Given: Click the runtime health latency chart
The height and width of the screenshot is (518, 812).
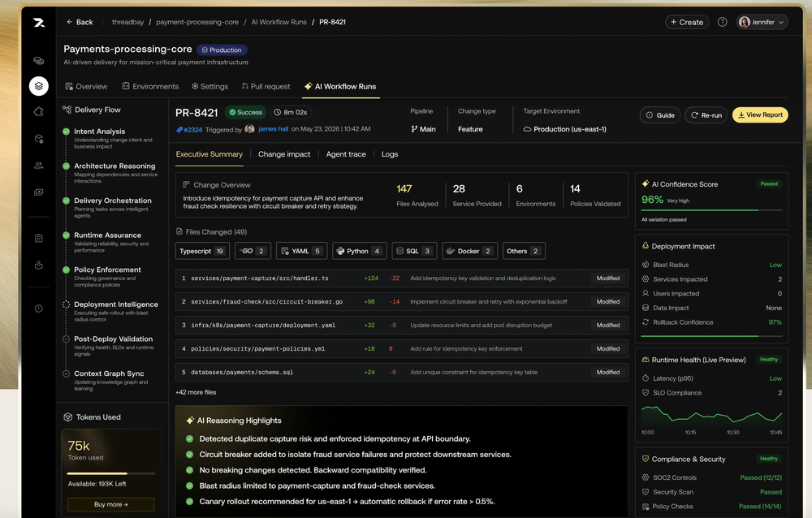Looking at the screenshot, I should tap(711, 415).
